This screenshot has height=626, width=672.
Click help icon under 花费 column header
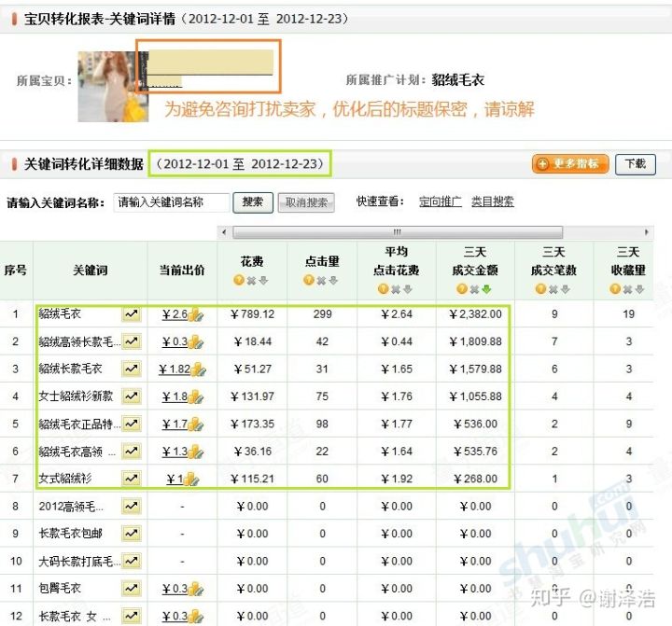pos(240,280)
